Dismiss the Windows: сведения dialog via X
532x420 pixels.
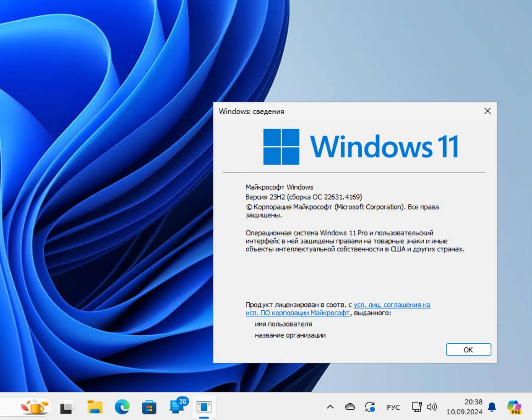tap(487, 111)
